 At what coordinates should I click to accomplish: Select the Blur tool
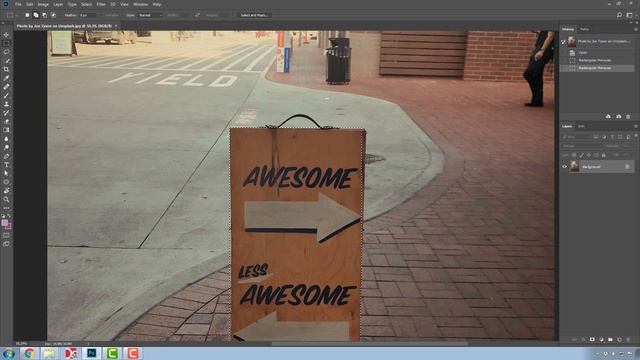click(6, 139)
